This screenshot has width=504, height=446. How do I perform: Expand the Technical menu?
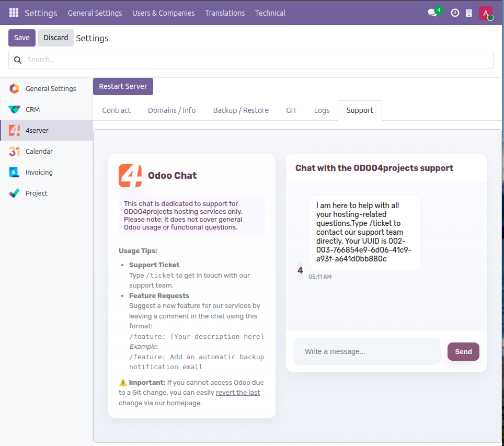[x=270, y=13]
